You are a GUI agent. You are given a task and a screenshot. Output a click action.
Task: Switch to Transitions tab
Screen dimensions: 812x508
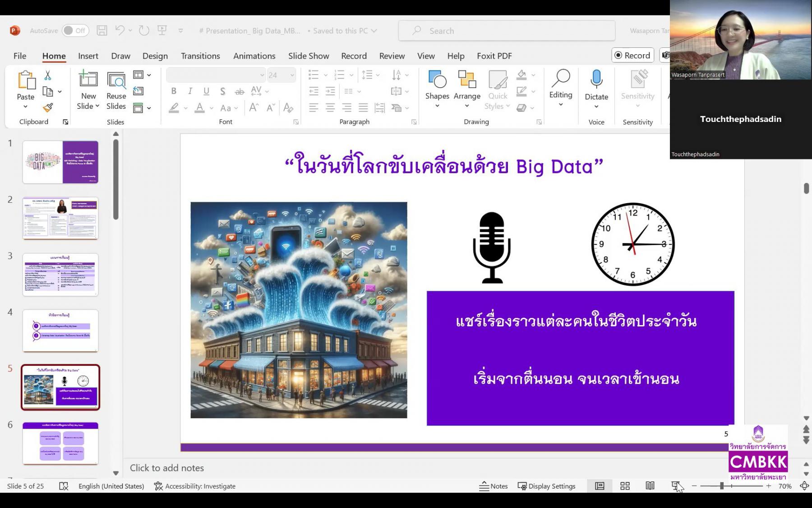[200, 56]
